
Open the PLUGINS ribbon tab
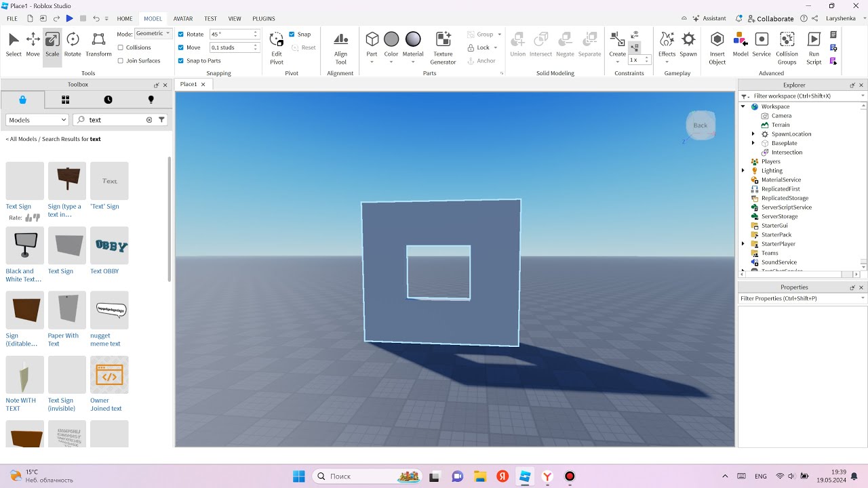point(264,19)
